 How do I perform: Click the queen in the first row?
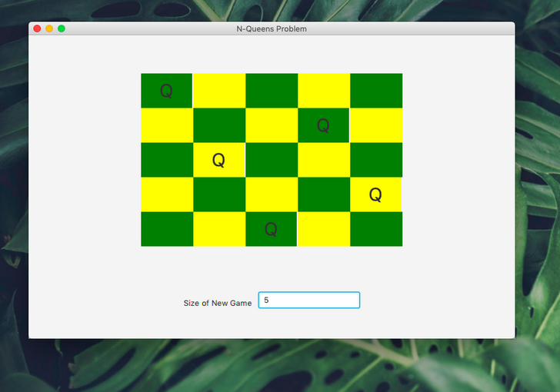tap(166, 91)
